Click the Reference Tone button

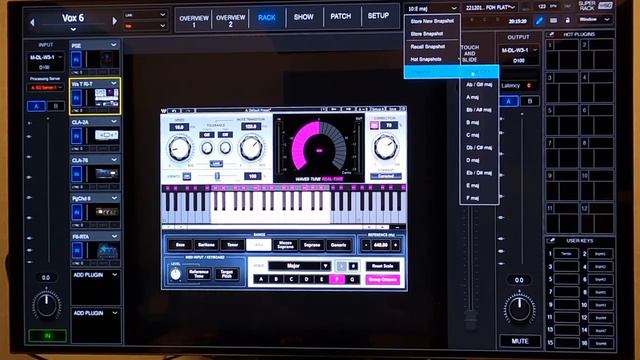[x=199, y=274]
